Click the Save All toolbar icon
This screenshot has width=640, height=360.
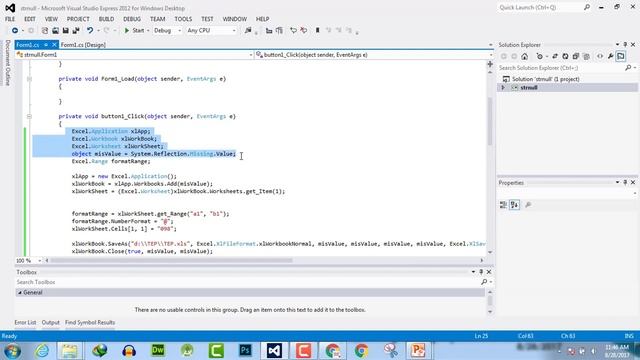click(76, 31)
